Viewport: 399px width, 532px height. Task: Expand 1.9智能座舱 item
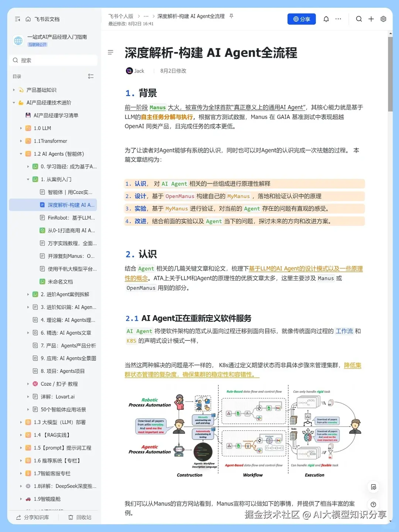[21, 499]
